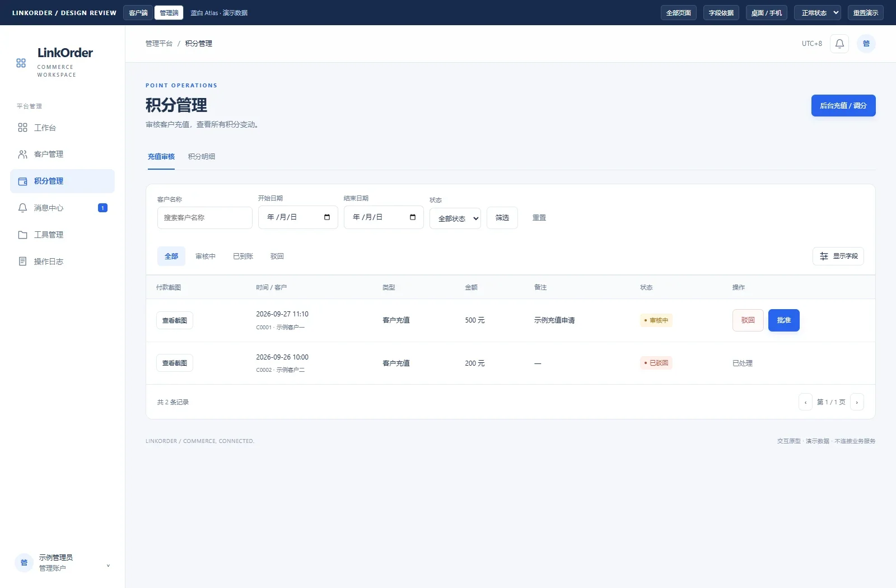The height and width of the screenshot is (588, 896).
Task: Go to previous page arrow
Action: 805,402
